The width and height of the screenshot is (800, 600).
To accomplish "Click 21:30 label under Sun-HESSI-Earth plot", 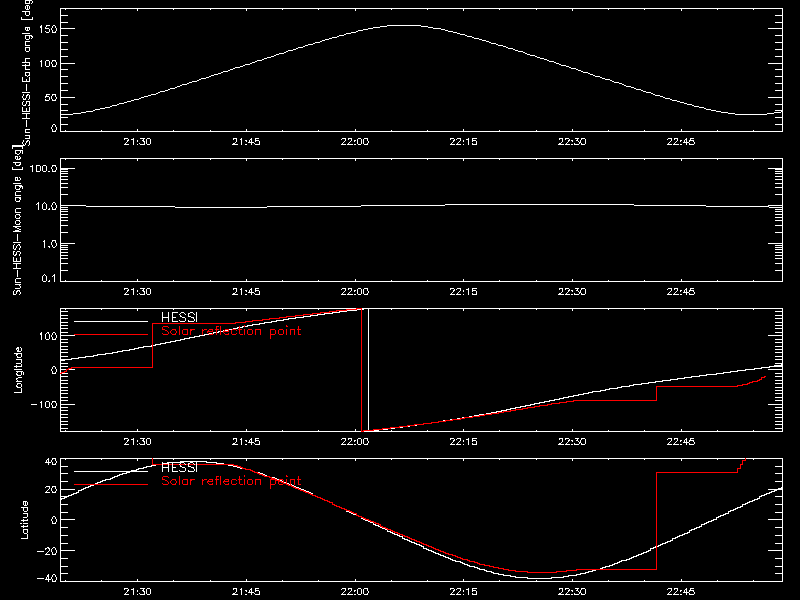I will [x=137, y=142].
